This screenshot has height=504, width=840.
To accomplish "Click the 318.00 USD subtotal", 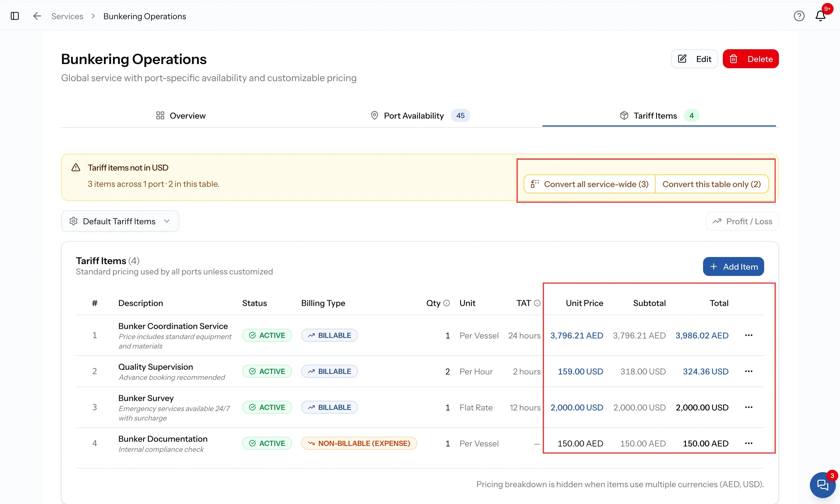I will 643,371.
